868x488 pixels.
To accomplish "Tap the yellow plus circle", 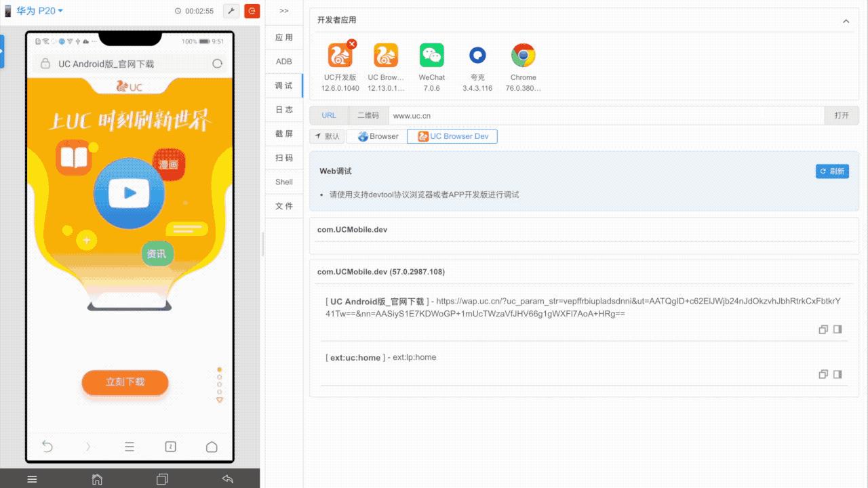I will pyautogui.click(x=86, y=241).
